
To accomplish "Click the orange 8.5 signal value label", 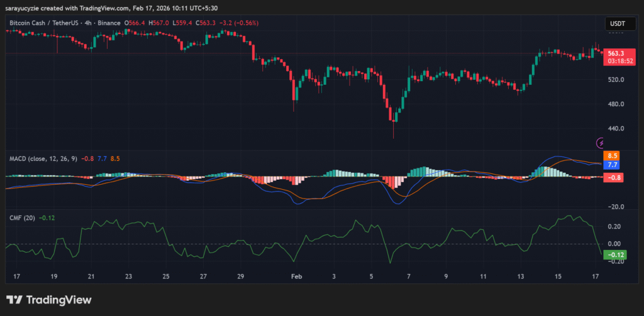I will coord(612,155).
